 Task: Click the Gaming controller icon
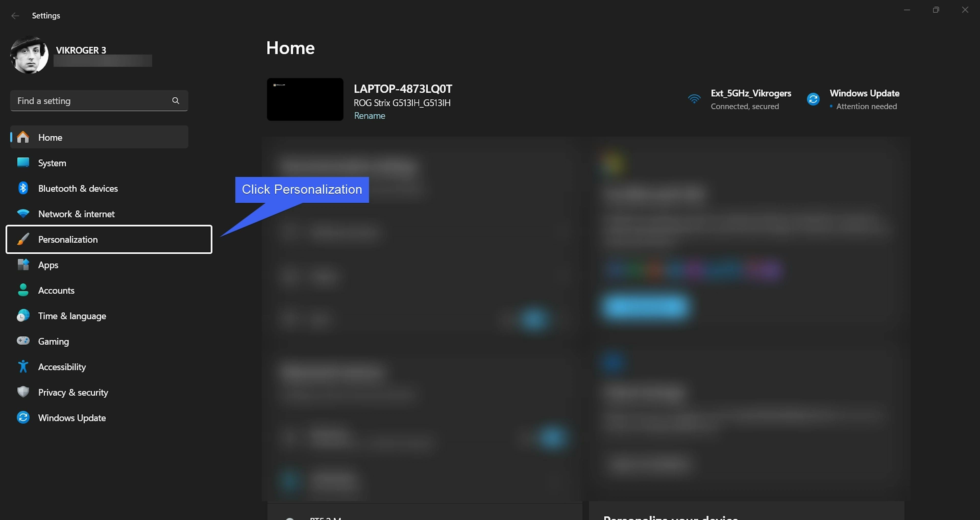pos(23,341)
